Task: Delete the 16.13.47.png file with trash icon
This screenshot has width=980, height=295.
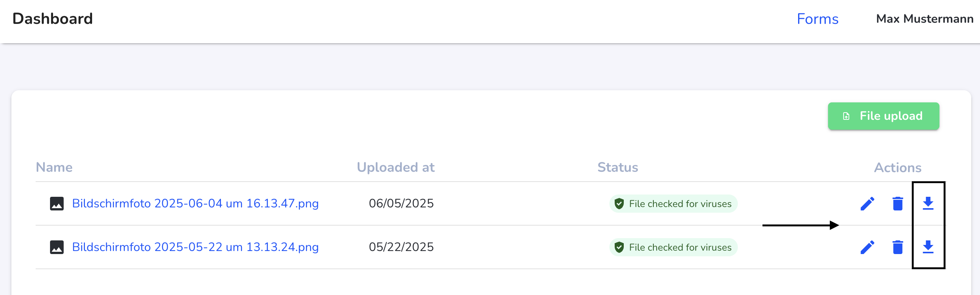Action: tap(897, 204)
